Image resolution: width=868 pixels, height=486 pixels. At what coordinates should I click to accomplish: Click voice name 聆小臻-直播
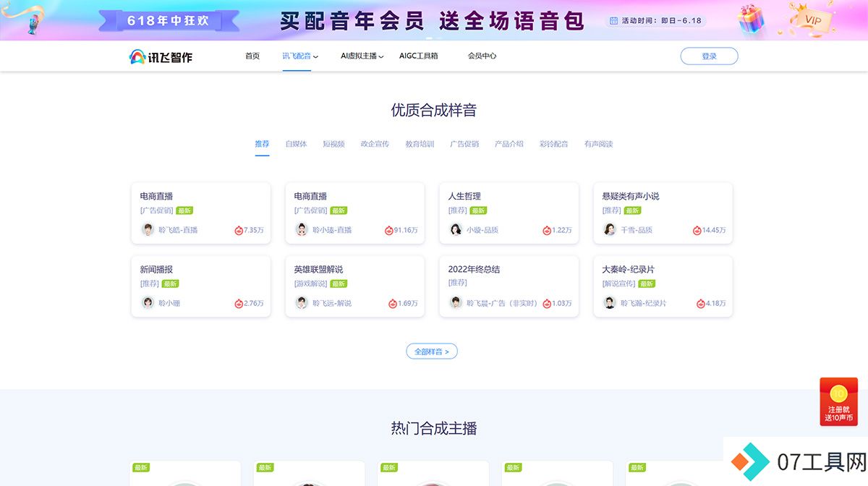[332, 230]
